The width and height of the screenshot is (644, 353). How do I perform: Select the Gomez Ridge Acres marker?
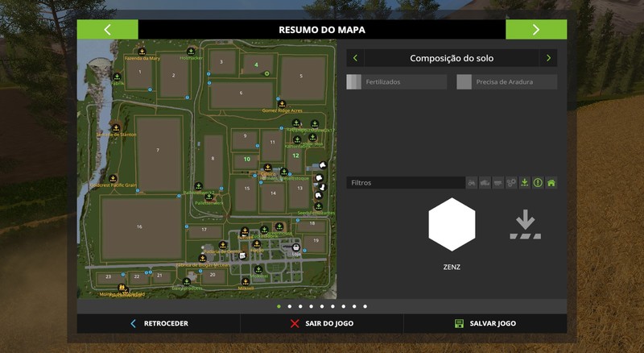(x=282, y=104)
